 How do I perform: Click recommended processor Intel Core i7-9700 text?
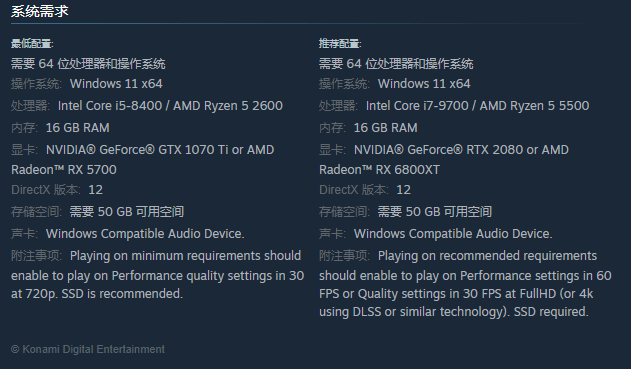pyautogui.click(x=417, y=106)
